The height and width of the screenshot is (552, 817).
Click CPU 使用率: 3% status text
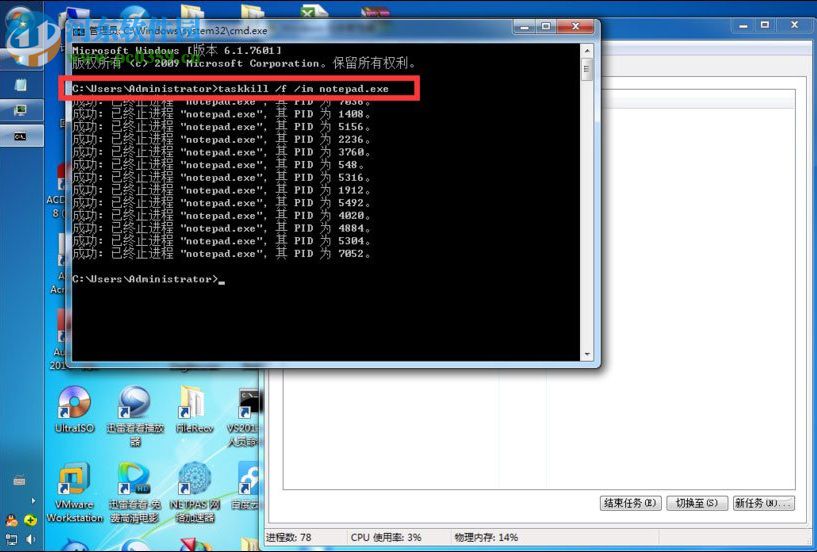[386, 537]
